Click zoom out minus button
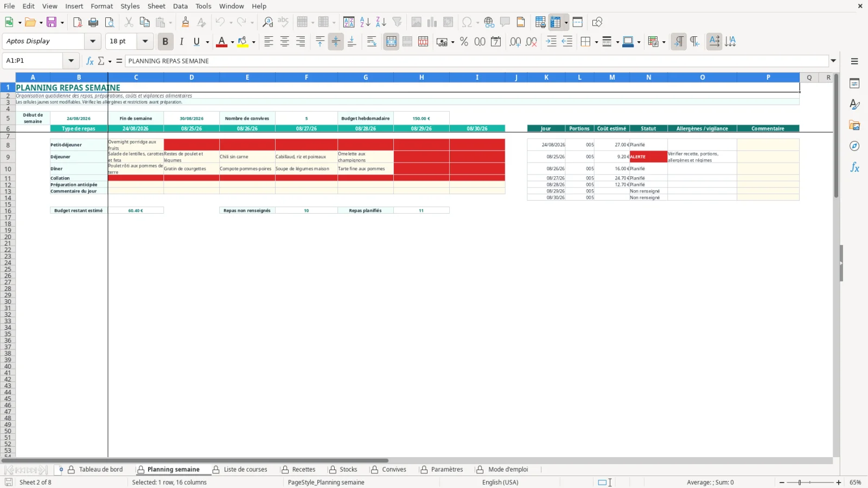This screenshot has height=488, width=868. coord(782,483)
